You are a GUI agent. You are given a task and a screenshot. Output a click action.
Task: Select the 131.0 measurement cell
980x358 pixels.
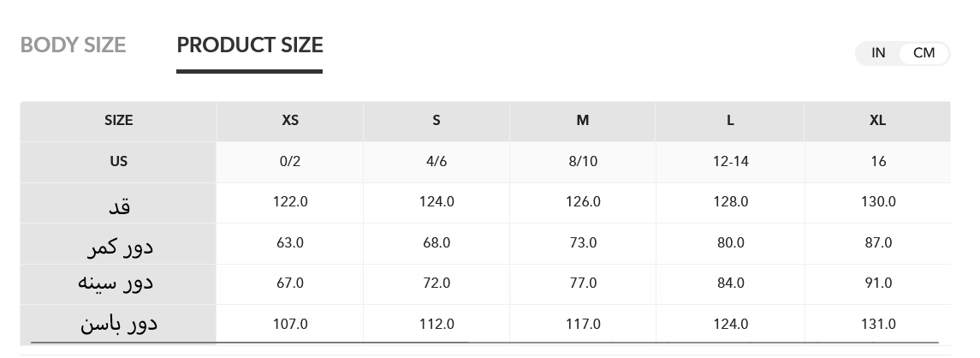click(x=878, y=324)
